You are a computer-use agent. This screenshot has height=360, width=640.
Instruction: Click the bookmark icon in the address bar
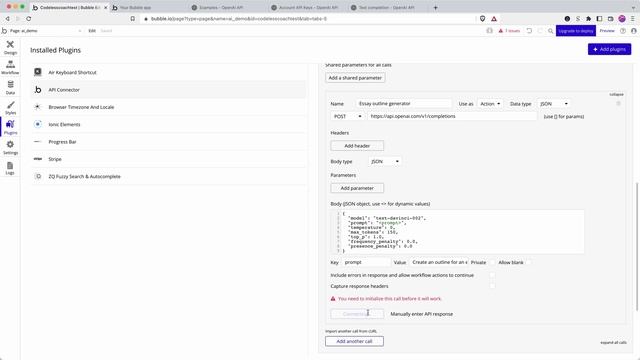[x=133, y=19]
